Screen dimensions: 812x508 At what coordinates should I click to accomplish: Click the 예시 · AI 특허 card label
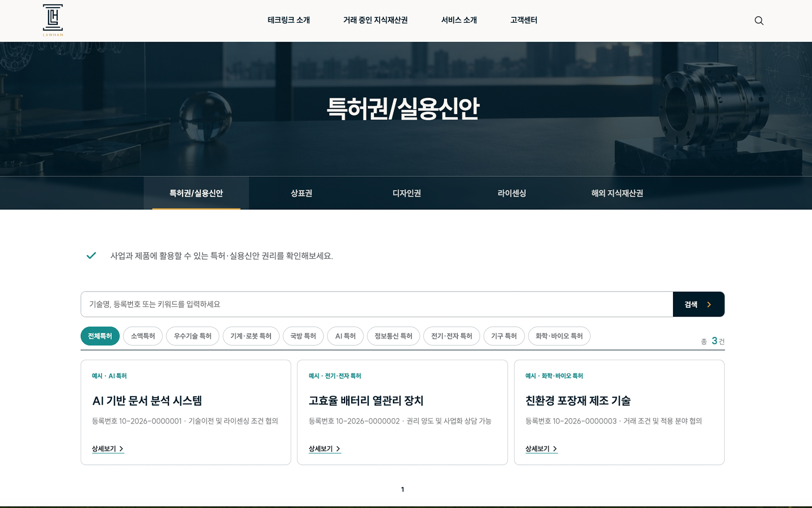[109, 376]
